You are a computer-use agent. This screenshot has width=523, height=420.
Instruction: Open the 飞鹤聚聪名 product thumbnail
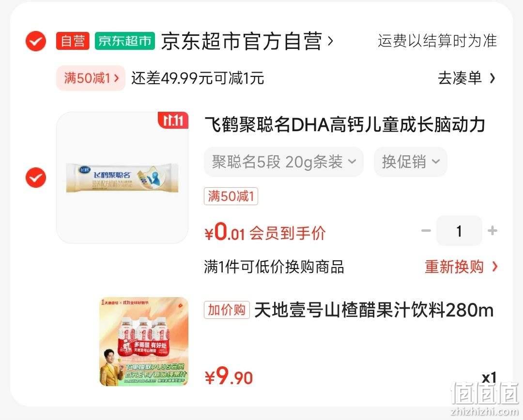pyautogui.click(x=122, y=178)
